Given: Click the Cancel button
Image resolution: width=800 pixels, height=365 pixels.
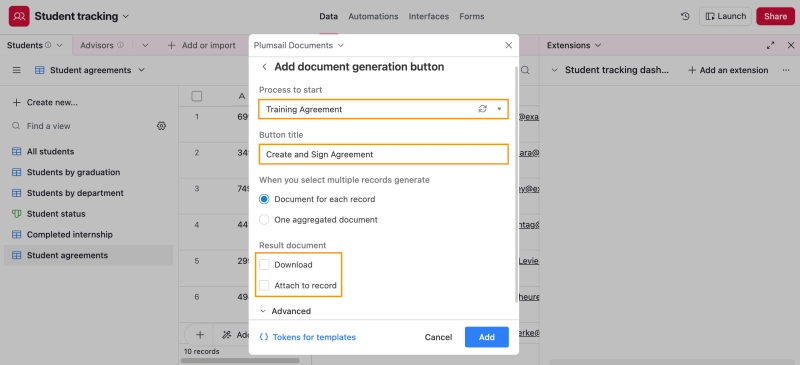Looking at the screenshot, I should [x=438, y=337].
